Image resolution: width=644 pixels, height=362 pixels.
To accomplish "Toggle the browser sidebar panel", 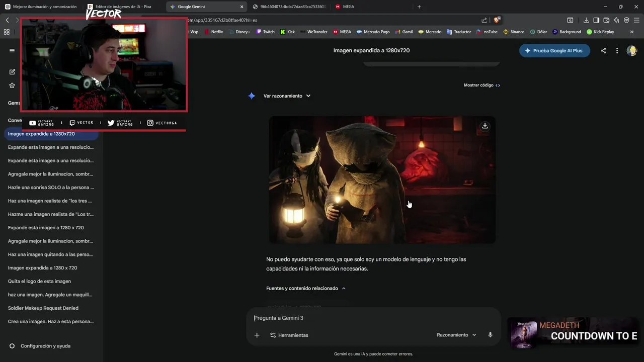I will pyautogui.click(x=596, y=20).
